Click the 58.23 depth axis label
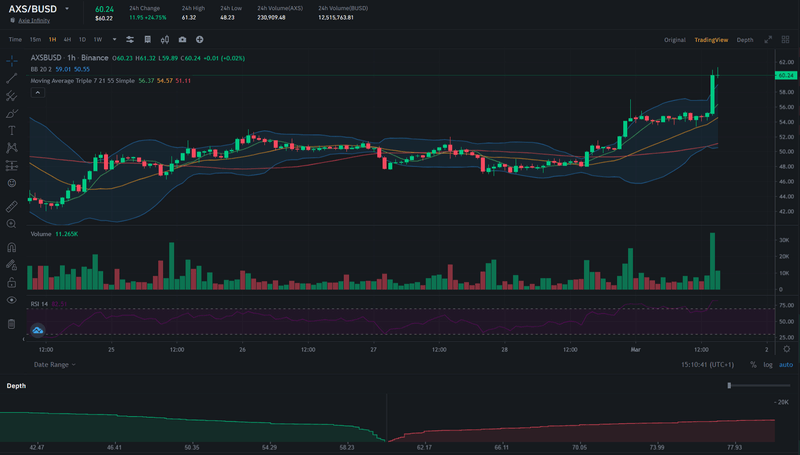The image size is (800, 455). click(x=347, y=447)
